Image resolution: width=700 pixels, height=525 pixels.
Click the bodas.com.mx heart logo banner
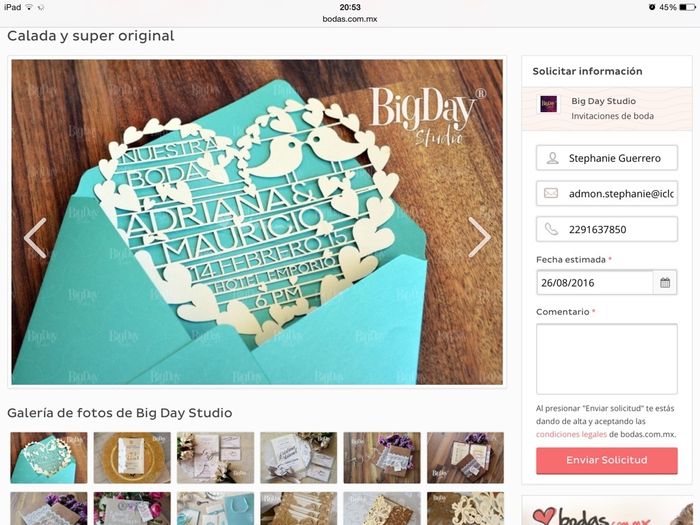coord(607,511)
